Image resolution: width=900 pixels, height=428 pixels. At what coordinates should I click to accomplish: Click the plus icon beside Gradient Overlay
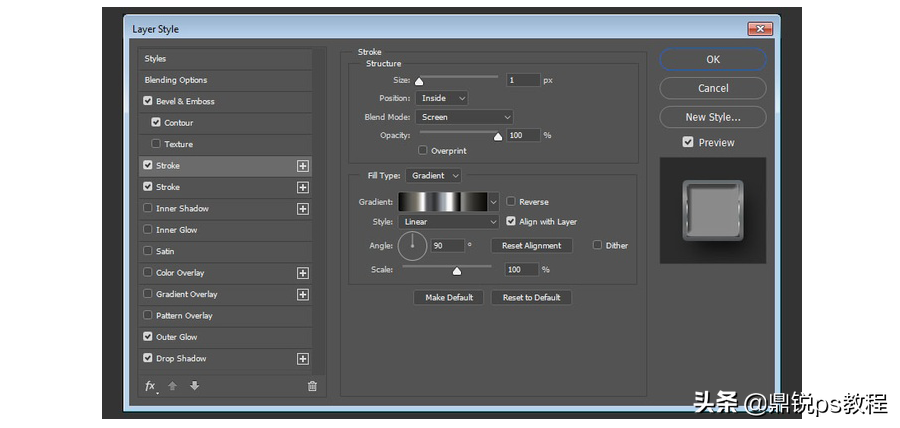click(303, 295)
